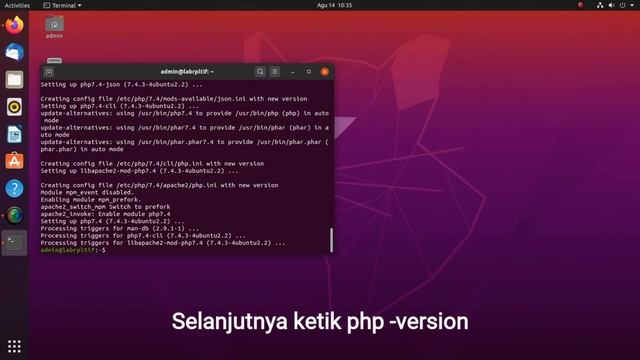Show Applications grid at dock bottom
Viewport: 640px width, 360px height.
coord(14,346)
